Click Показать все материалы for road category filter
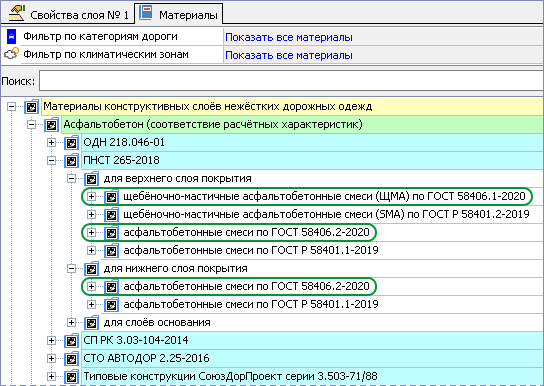544x386 pixels. 289,37
